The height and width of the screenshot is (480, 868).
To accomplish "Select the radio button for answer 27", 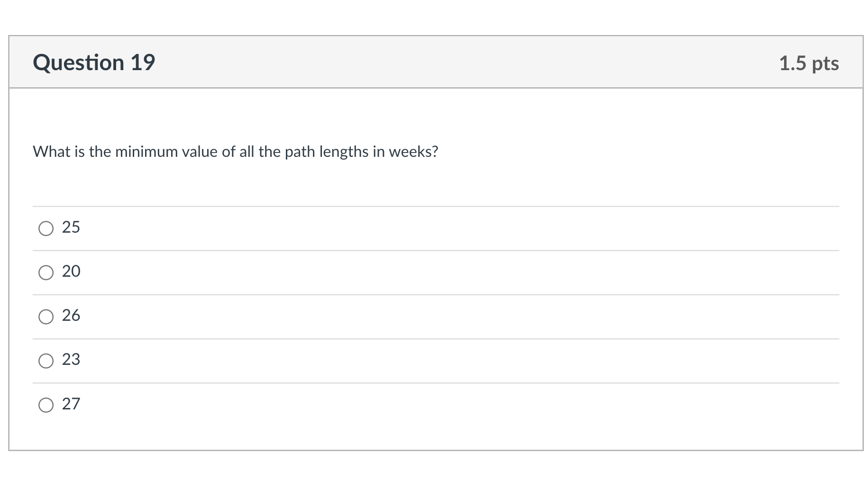I will coord(46,405).
